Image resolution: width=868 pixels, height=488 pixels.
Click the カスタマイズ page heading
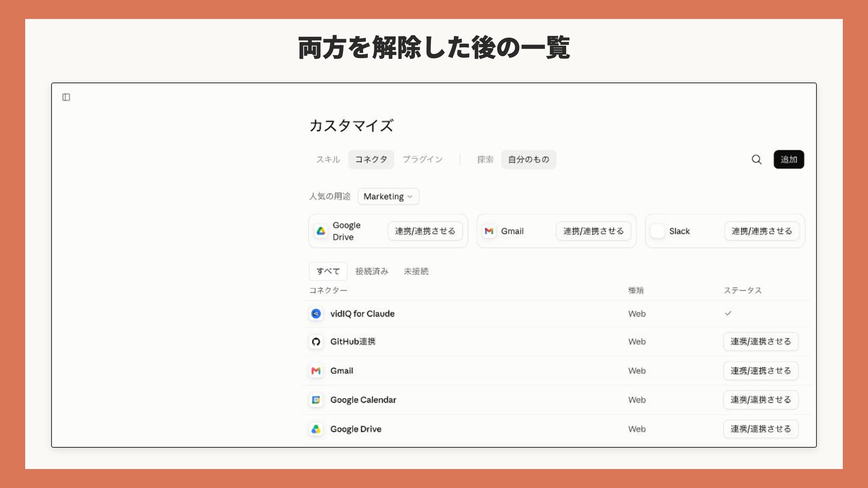point(351,125)
